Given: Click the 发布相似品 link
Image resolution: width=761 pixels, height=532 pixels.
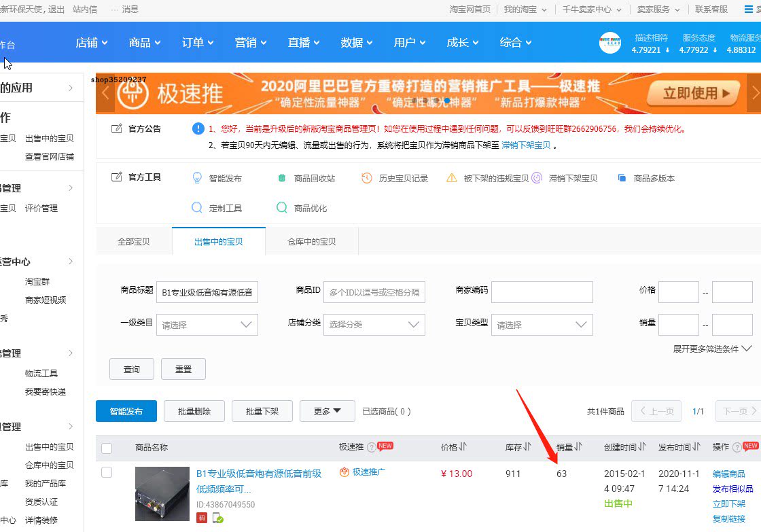Looking at the screenshot, I should pos(733,489).
